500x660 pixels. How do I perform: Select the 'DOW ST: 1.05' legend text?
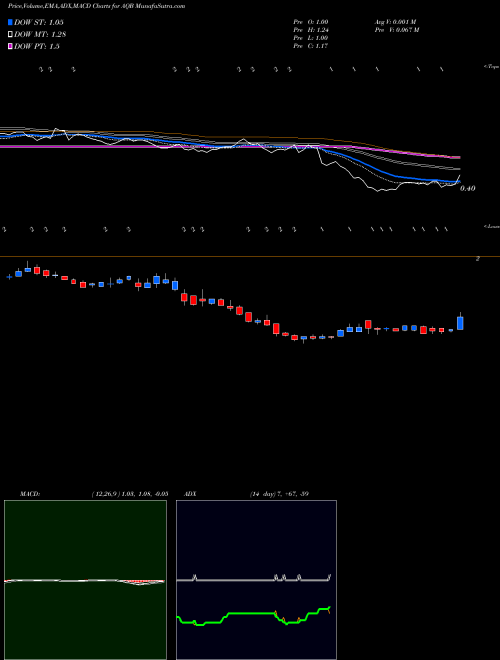click(x=39, y=22)
